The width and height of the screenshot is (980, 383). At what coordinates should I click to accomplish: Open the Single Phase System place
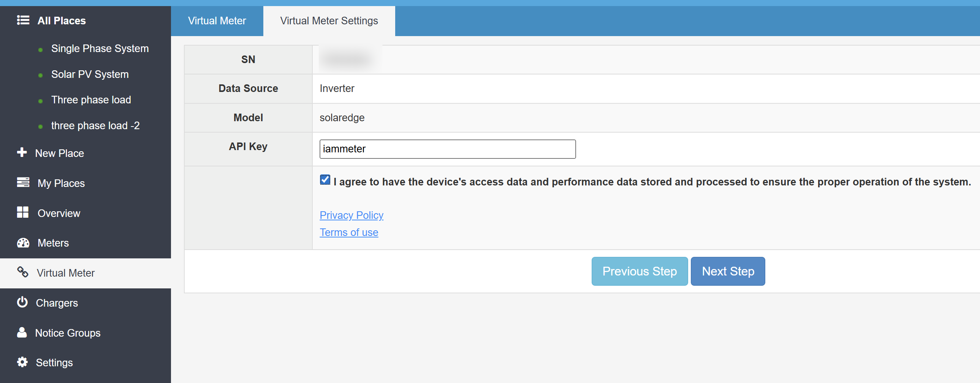(x=100, y=49)
